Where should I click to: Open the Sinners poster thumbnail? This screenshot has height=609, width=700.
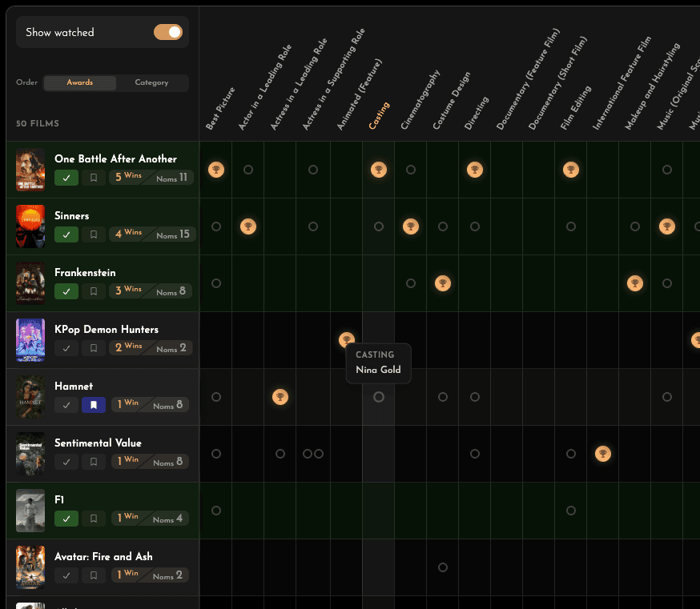click(30, 226)
